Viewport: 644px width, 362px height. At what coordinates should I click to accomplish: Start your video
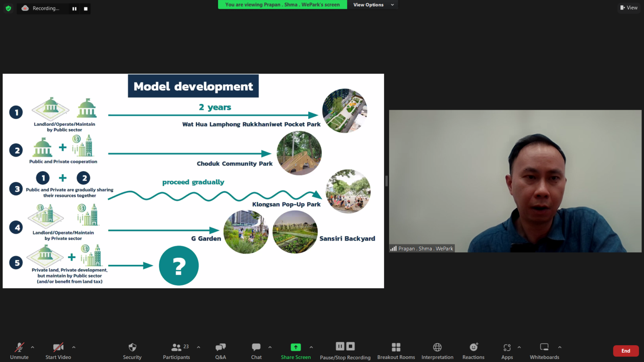[x=58, y=350]
